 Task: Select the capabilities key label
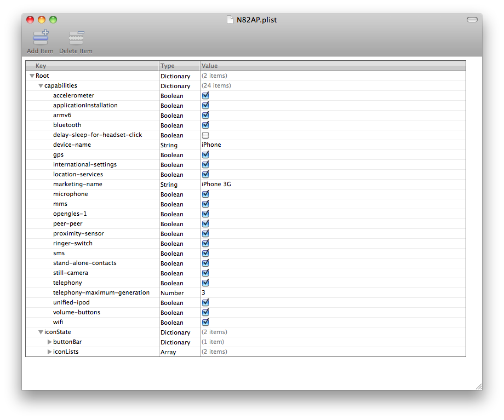[61, 86]
